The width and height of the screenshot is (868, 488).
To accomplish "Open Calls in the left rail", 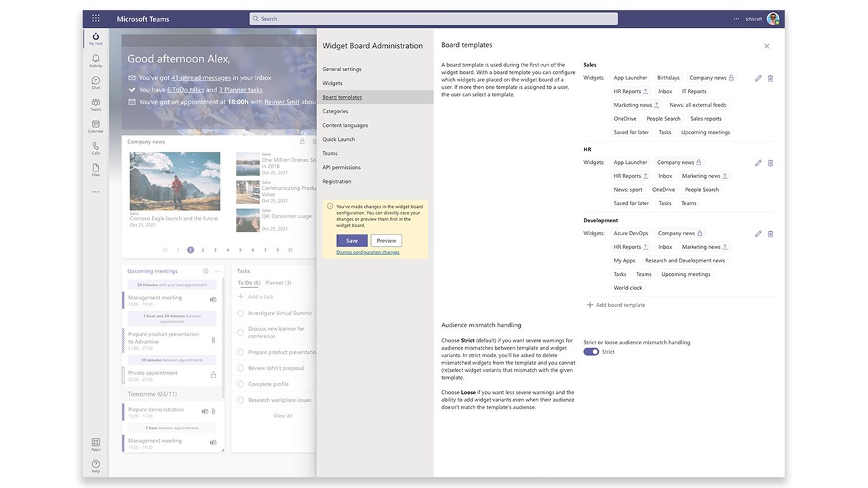I will click(96, 148).
